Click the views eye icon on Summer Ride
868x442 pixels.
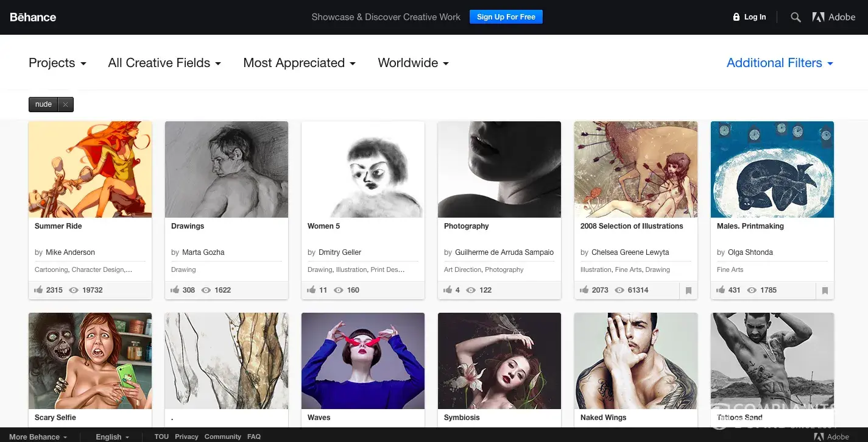click(x=74, y=290)
